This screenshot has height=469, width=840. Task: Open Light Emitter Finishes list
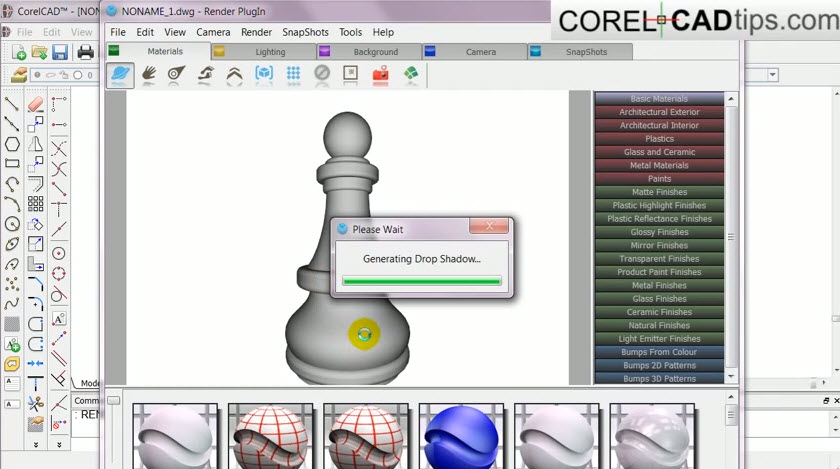pyautogui.click(x=659, y=339)
